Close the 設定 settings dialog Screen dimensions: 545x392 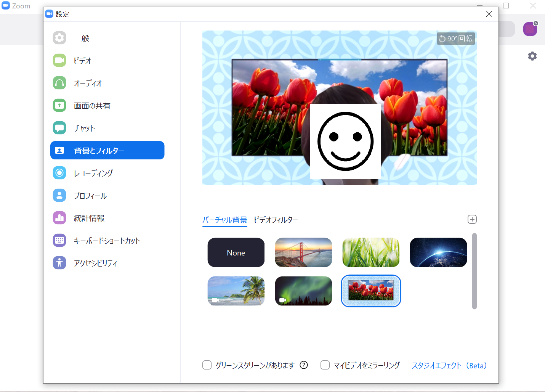tap(489, 14)
